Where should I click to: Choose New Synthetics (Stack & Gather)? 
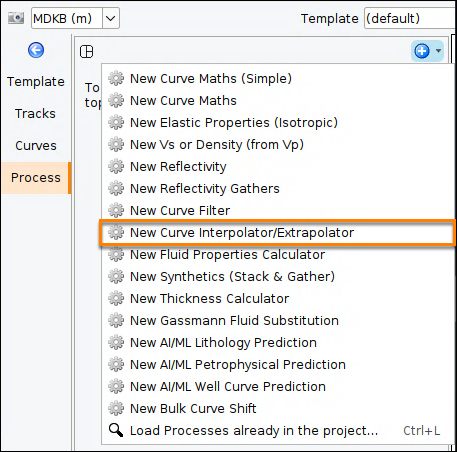click(x=279, y=277)
